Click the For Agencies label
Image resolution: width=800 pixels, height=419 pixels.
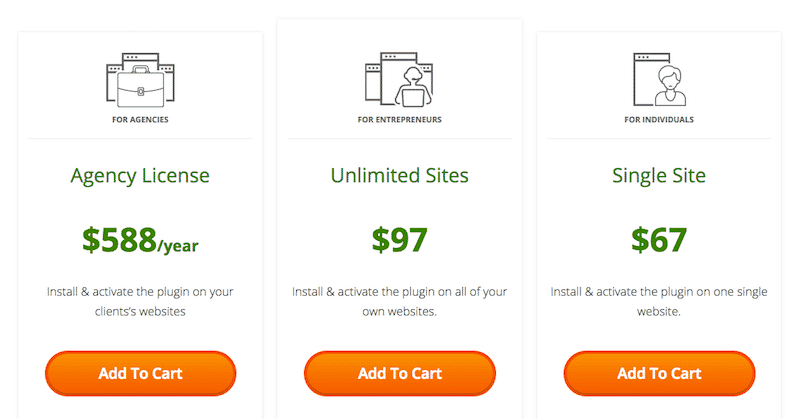pos(140,120)
